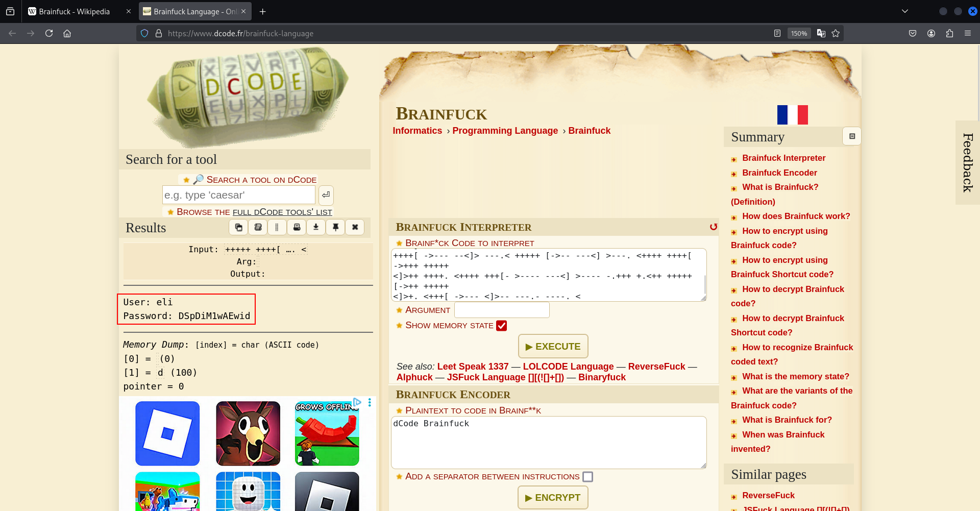The height and width of the screenshot is (511, 980).
Task: Download the results with the arrow icon
Action: pyautogui.click(x=316, y=227)
